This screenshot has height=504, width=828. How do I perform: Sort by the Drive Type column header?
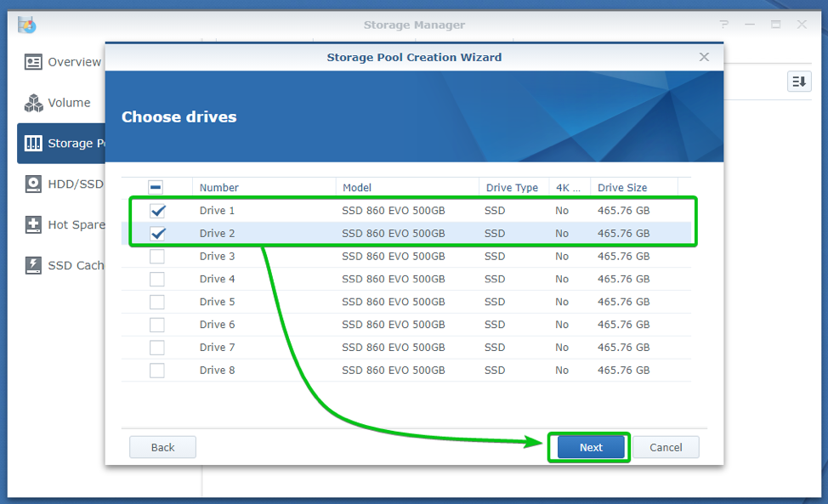click(x=512, y=188)
